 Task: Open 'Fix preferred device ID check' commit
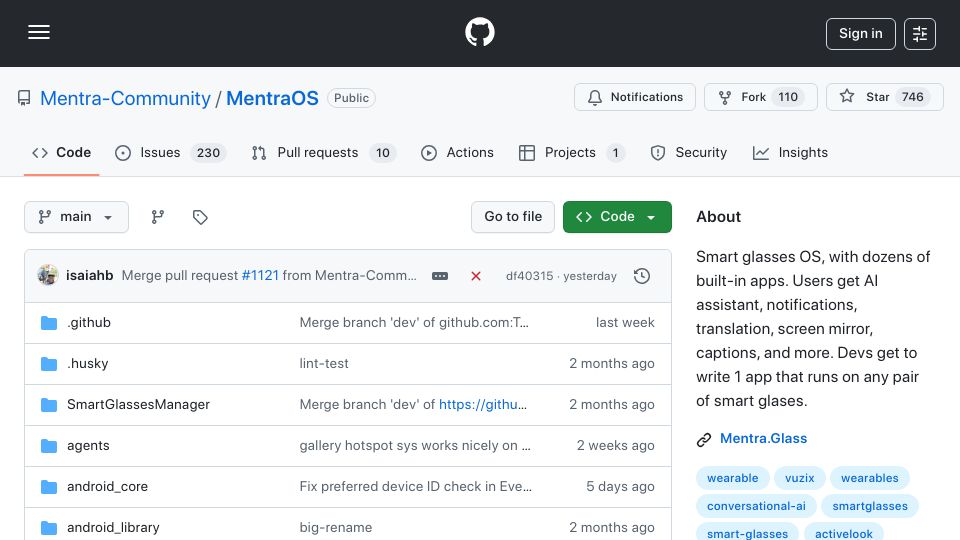pyautogui.click(x=415, y=487)
